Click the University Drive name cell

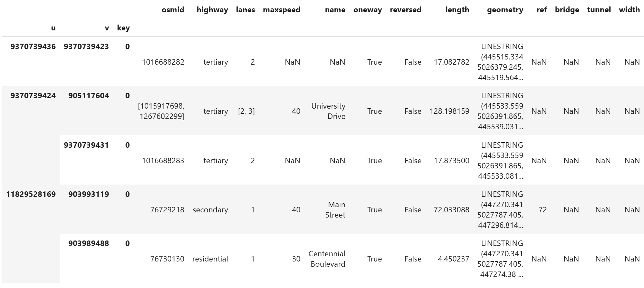pos(328,111)
